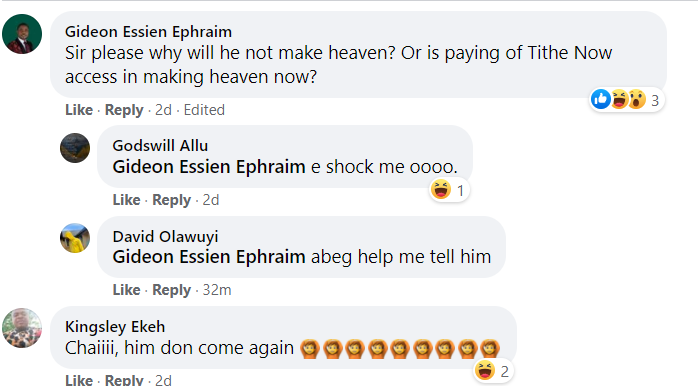The height and width of the screenshot is (386, 698).
Task: Open the Godswill Allu author name link
Action: 160,146
